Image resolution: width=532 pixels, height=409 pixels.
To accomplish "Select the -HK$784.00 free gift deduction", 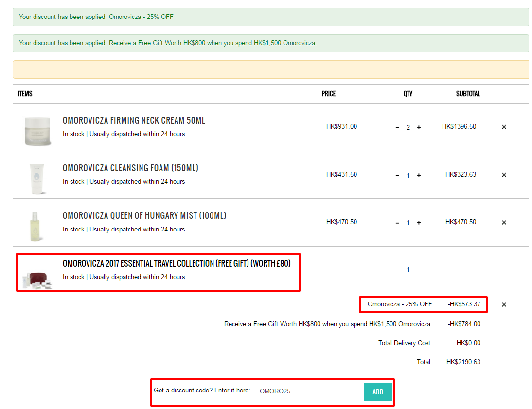I will pos(464,324).
